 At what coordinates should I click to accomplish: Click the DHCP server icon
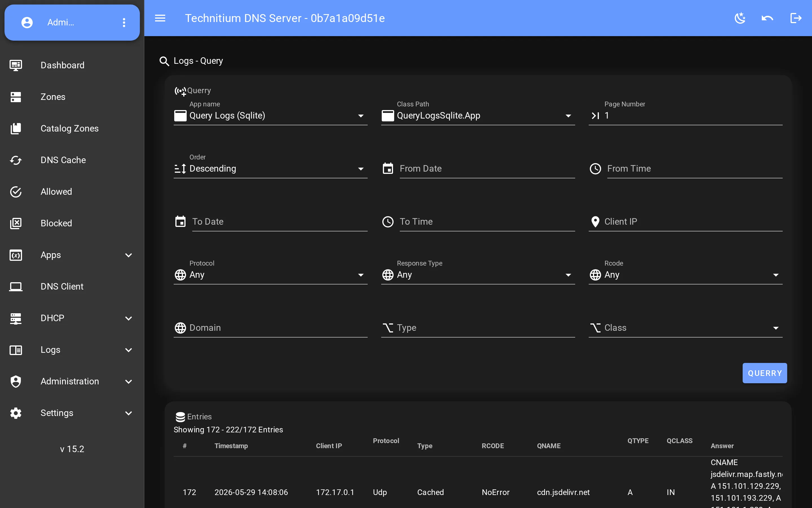click(x=16, y=318)
